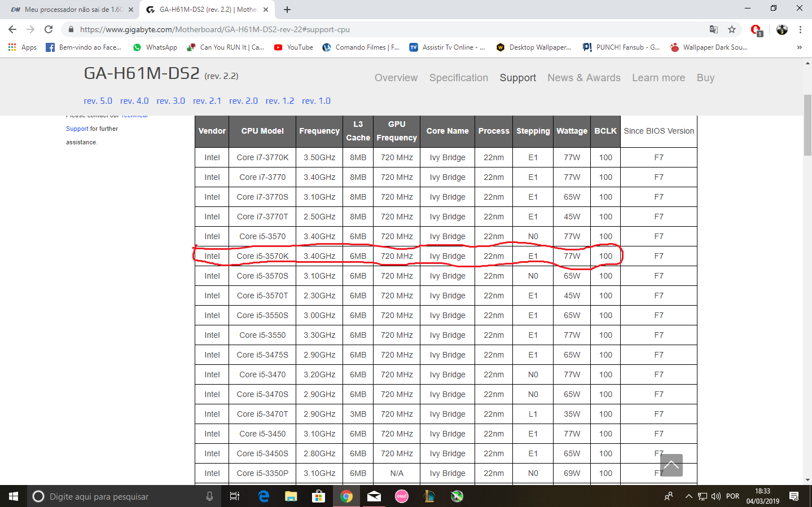Open the Xbox app from the taskbar
Image resolution: width=812 pixels, height=507 pixels.
[x=457, y=496]
